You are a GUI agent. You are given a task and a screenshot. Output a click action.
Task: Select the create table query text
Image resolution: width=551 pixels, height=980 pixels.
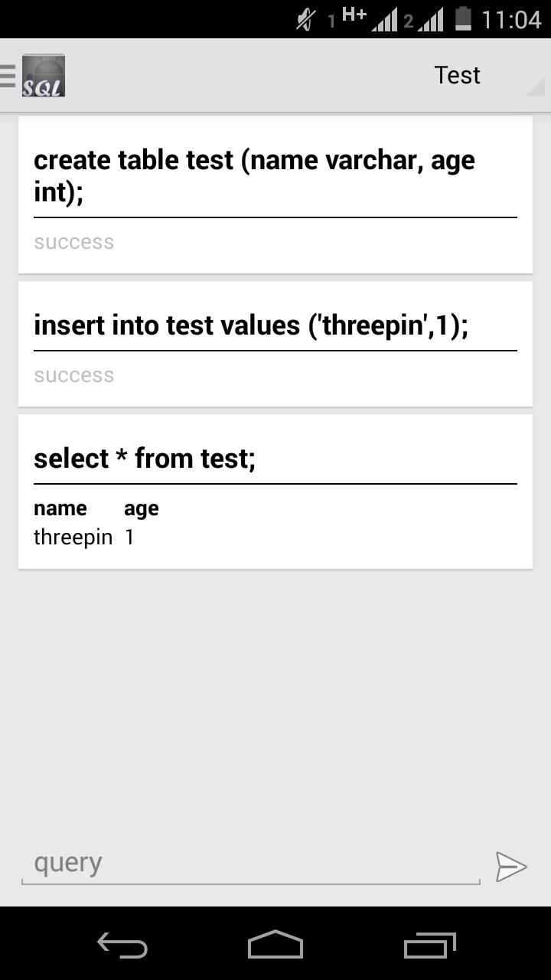pos(253,175)
